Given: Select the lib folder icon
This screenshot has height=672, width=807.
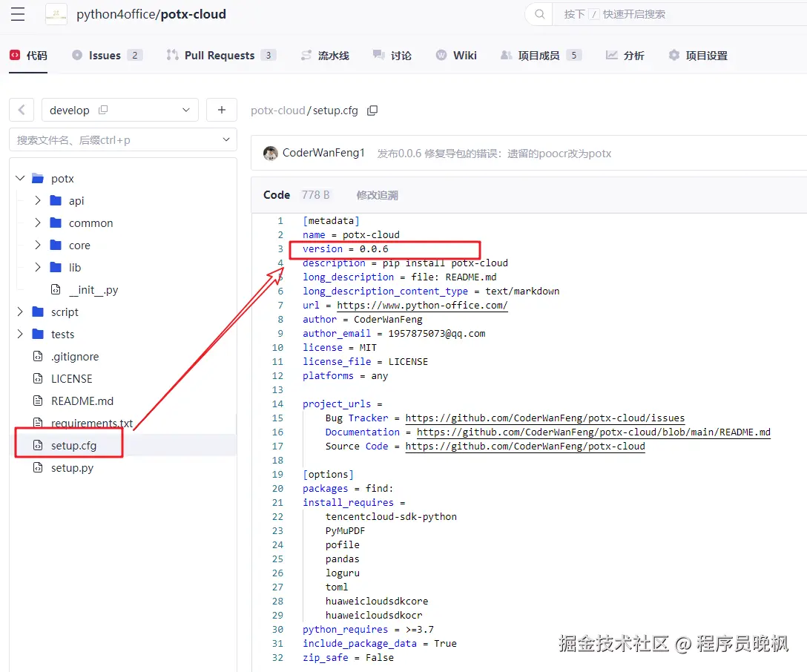Looking at the screenshot, I should pos(56,266).
